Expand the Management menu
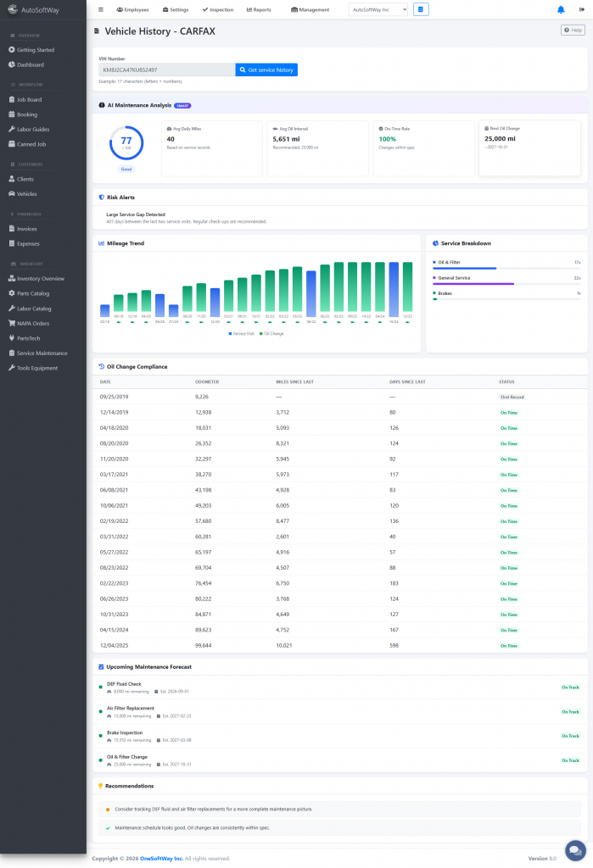The width and height of the screenshot is (593, 868). pyautogui.click(x=310, y=9)
